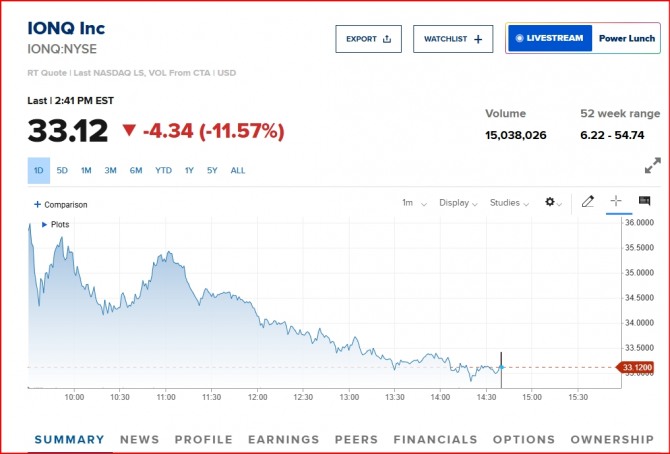Open the EARNINGS tab
The height and width of the screenshot is (454, 670).
(x=284, y=439)
